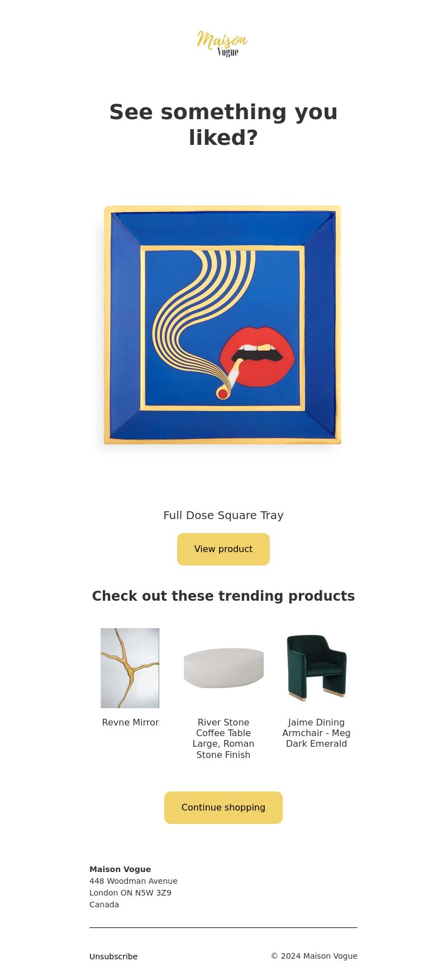Open the dark emerald armchair image
The width and height of the screenshot is (447, 980).
click(316, 668)
